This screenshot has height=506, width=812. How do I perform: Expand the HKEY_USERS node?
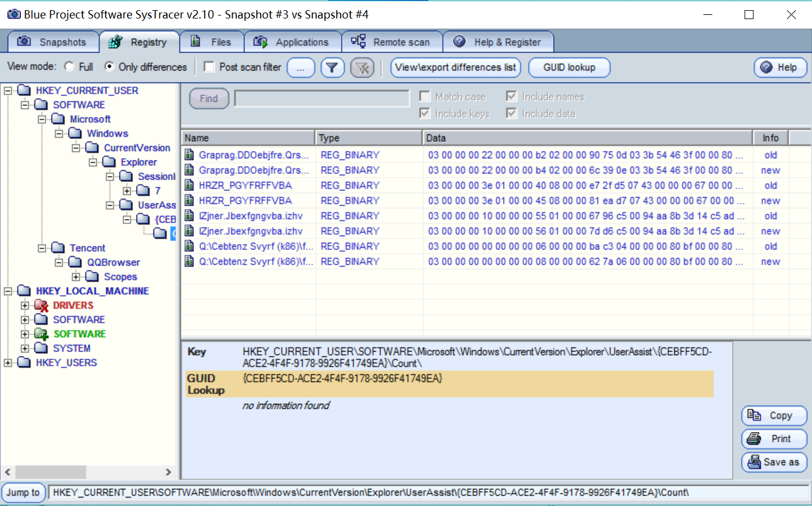(8, 363)
